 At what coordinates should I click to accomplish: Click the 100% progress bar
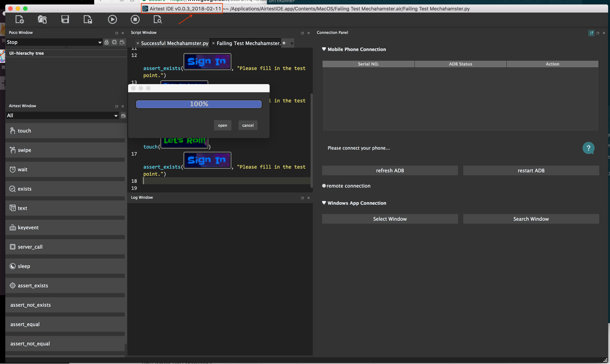(199, 104)
